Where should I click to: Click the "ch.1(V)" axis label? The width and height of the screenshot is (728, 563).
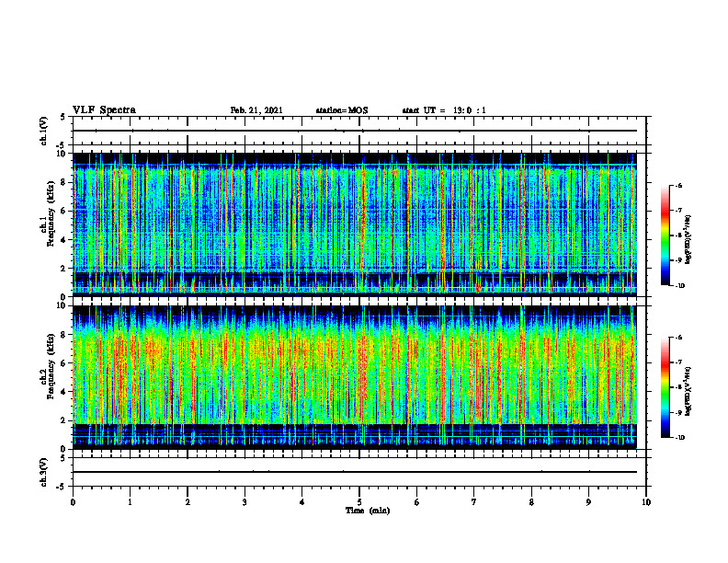[x=43, y=131]
